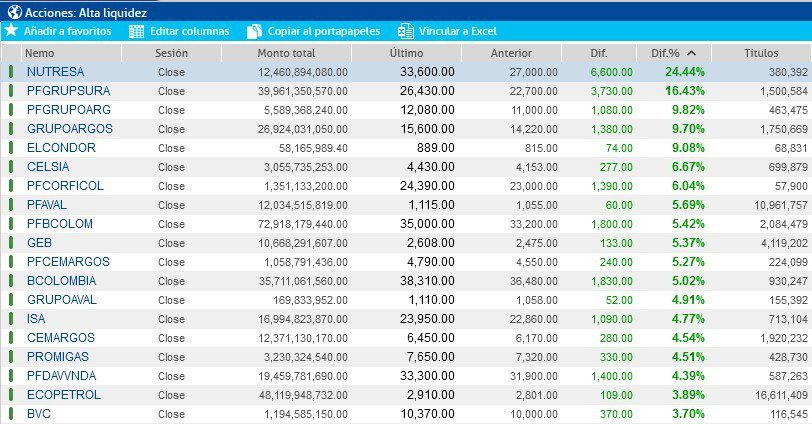Click the Último value 889.00 of ELCONDOR

(436, 148)
